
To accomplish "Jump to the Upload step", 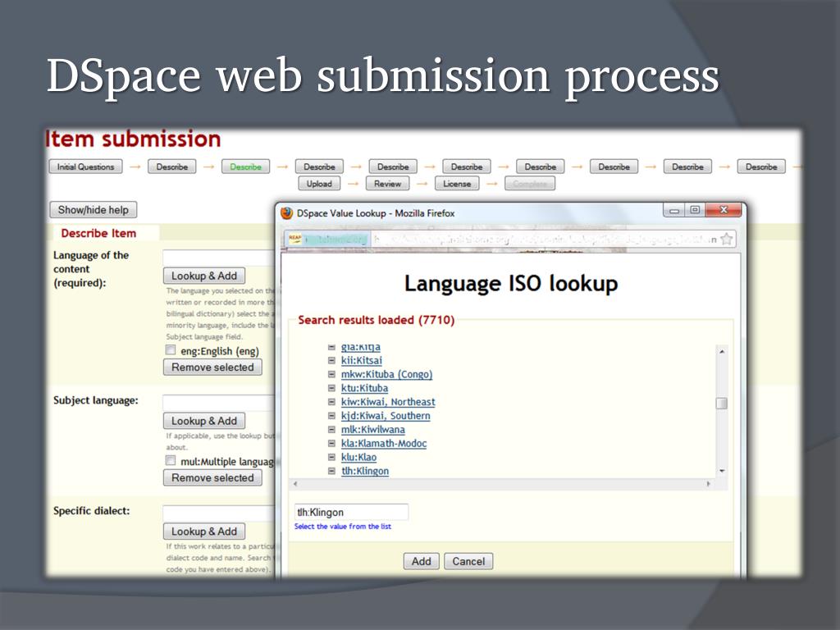I will pos(319,184).
